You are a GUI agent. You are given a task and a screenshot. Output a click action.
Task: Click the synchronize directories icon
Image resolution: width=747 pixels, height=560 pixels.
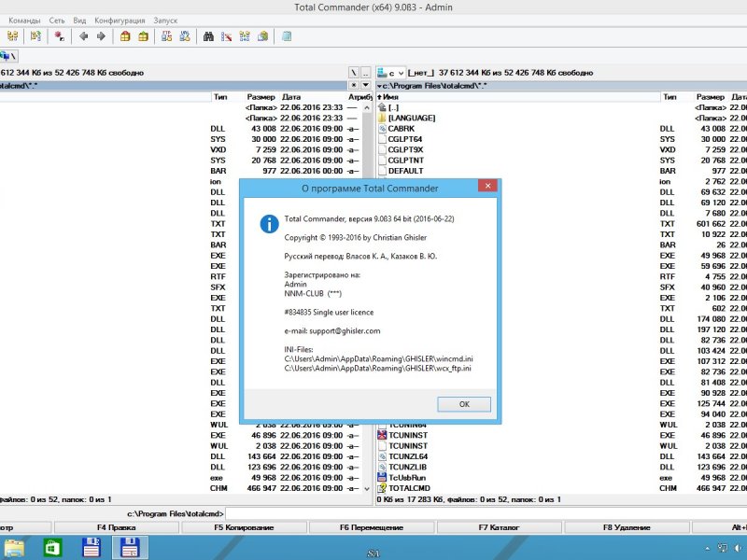tap(245, 36)
